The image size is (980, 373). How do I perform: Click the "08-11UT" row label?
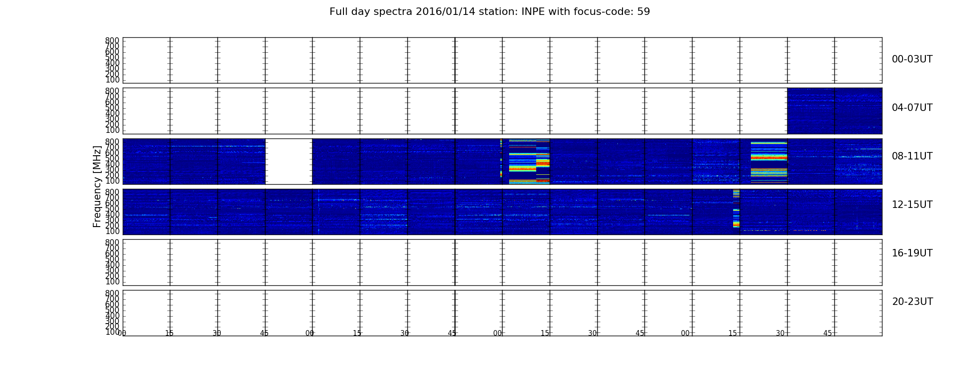912,156
